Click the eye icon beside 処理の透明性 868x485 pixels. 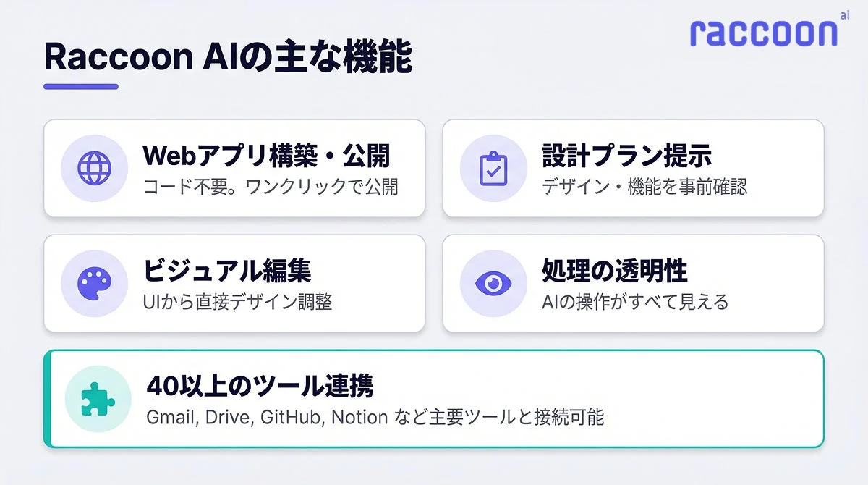[x=493, y=283]
